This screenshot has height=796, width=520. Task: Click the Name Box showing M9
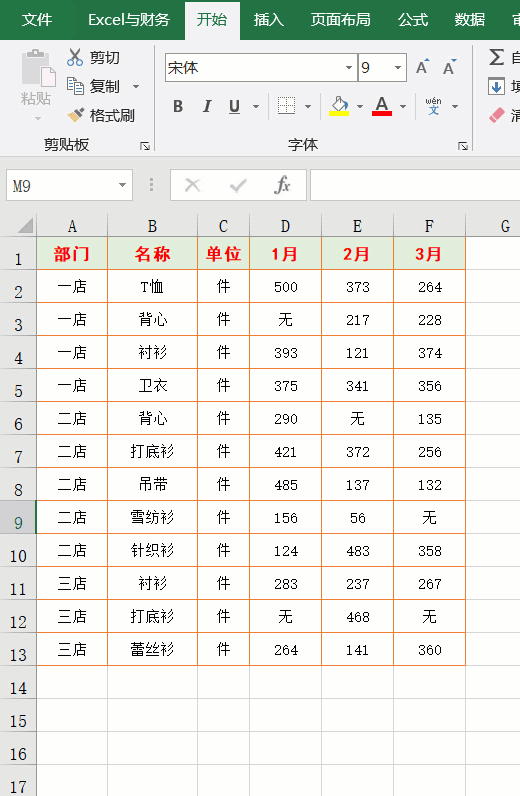(62, 185)
